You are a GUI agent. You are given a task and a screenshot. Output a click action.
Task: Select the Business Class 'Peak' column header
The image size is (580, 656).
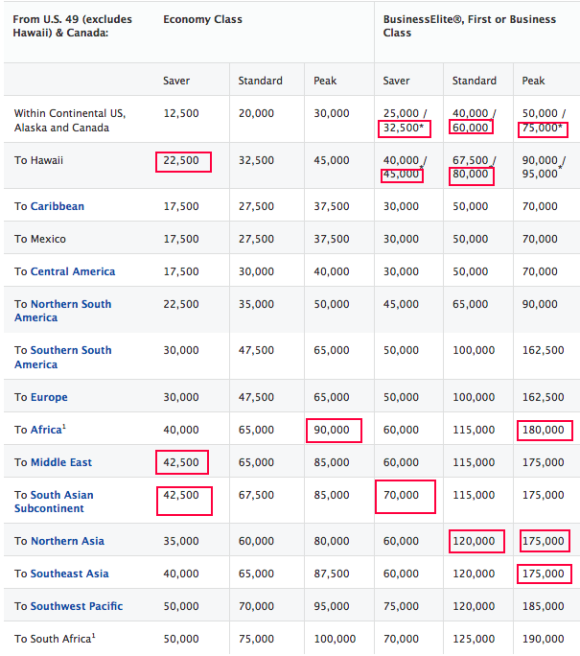[533, 81]
